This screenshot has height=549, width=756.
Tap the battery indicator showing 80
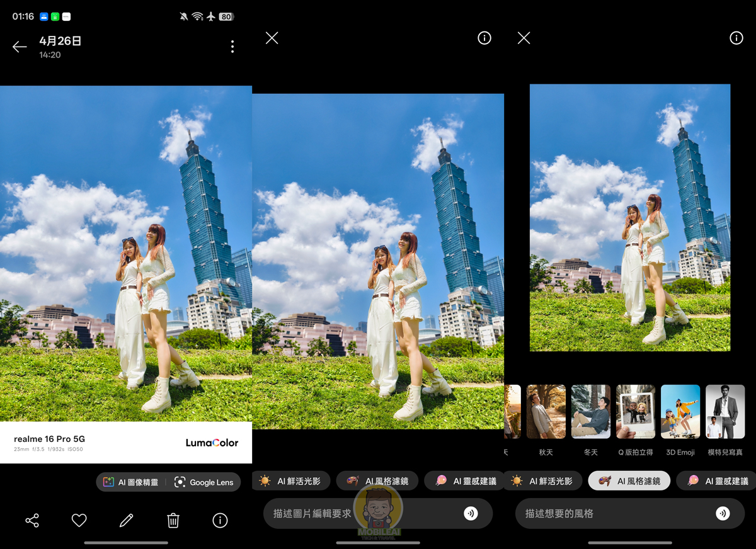[226, 16]
